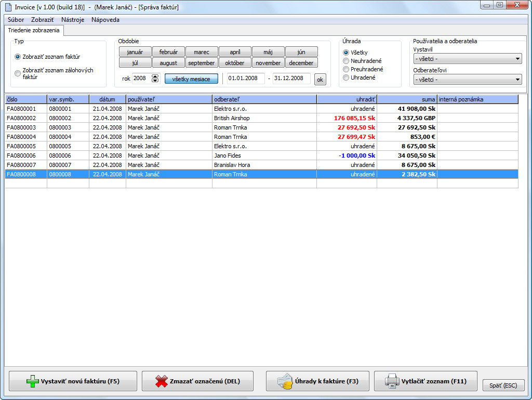Sort by the 'var.symb.' column header
Screen dimensions: 532x400
pos(68,99)
